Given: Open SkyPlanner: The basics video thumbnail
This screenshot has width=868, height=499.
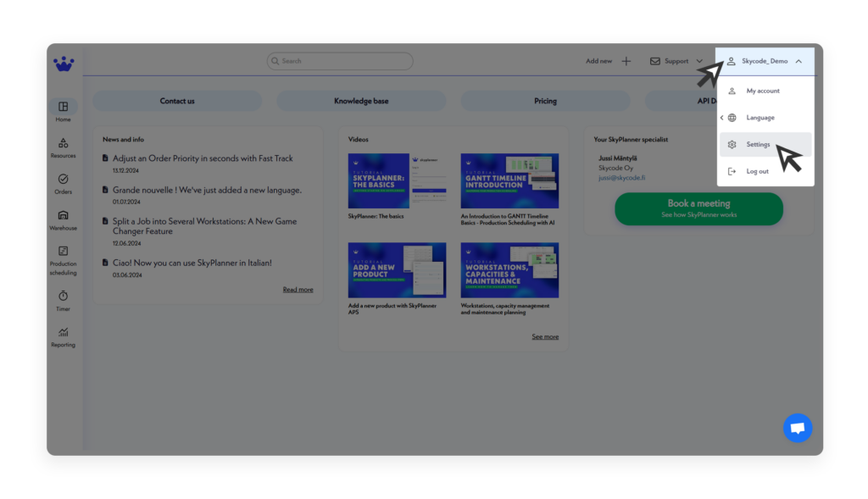Looking at the screenshot, I should tap(397, 181).
